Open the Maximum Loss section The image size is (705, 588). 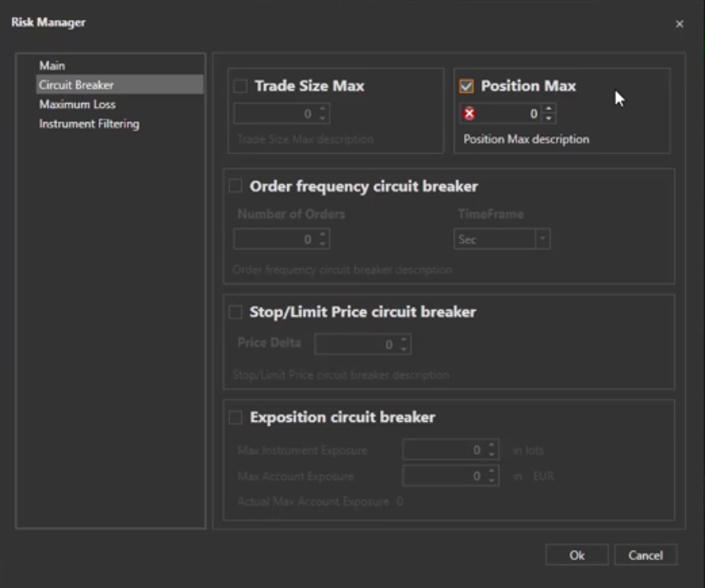77,105
